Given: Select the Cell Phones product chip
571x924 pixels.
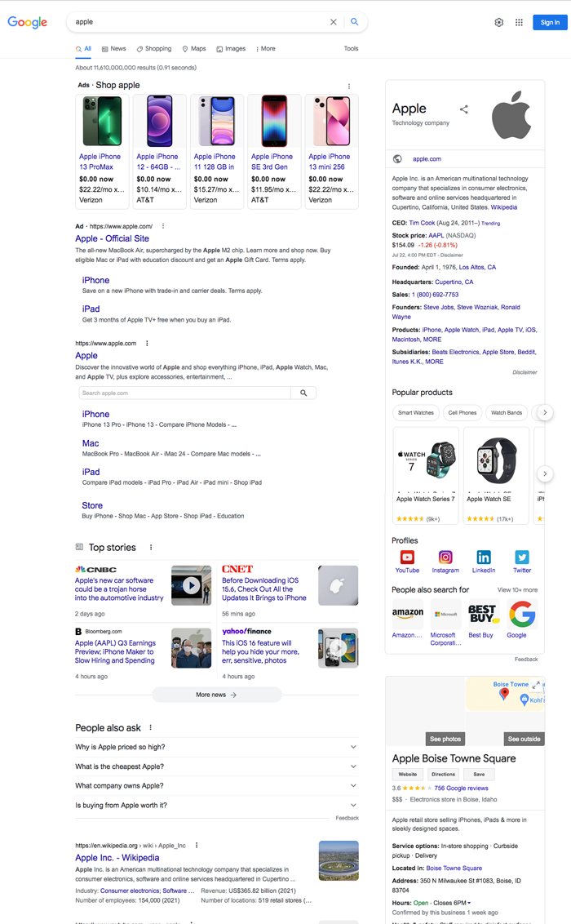Looking at the screenshot, I should (463, 413).
